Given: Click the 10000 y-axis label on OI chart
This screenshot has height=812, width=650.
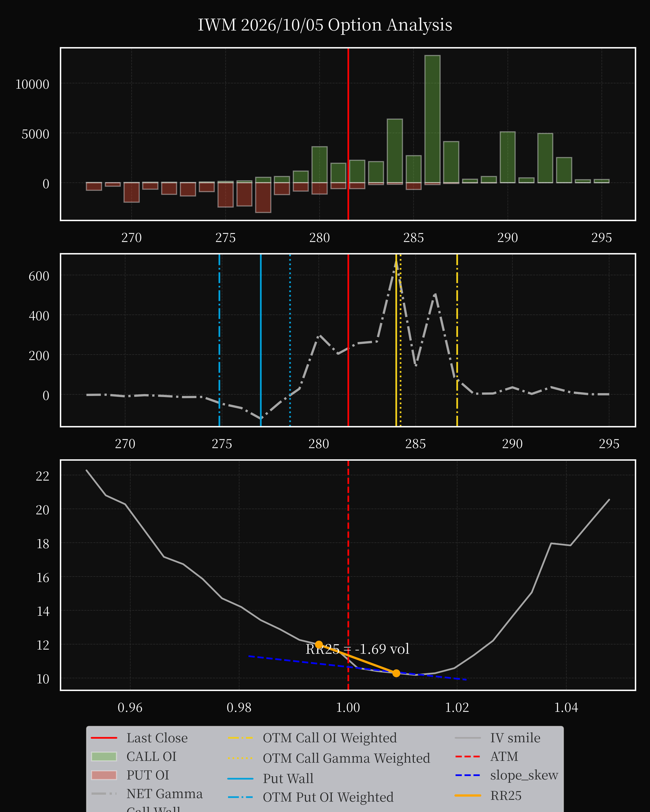Looking at the screenshot, I should pyautogui.click(x=32, y=84).
